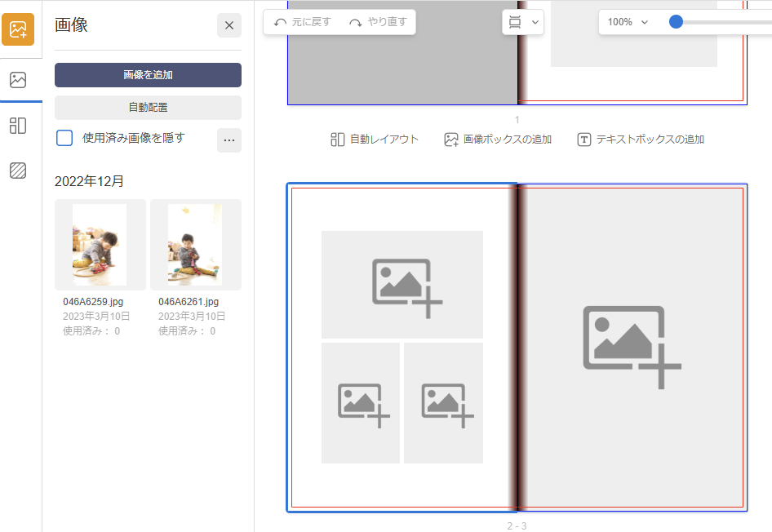Screen dimensions: 772x532
Task: Open the 100% zoom level dropdown
Action: click(x=628, y=22)
